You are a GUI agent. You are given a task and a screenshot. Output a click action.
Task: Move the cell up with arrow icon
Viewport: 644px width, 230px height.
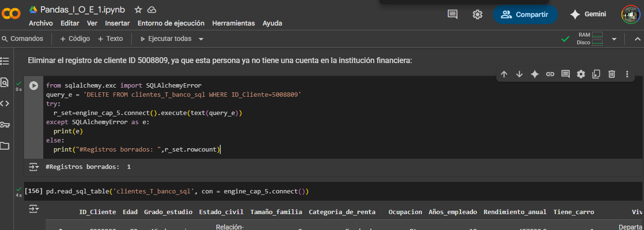click(504, 74)
